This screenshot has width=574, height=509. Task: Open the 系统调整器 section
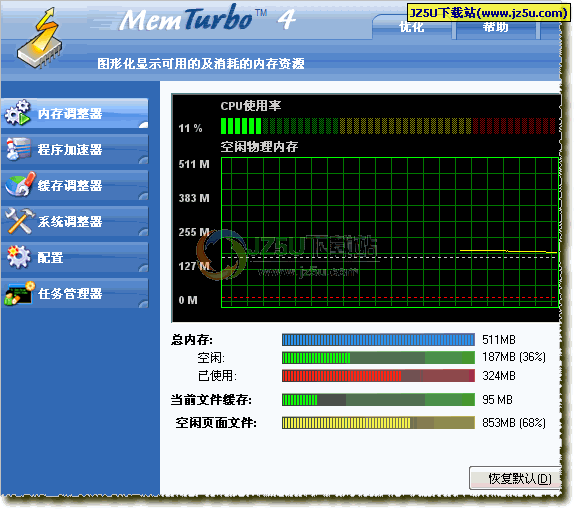pyautogui.click(x=75, y=221)
